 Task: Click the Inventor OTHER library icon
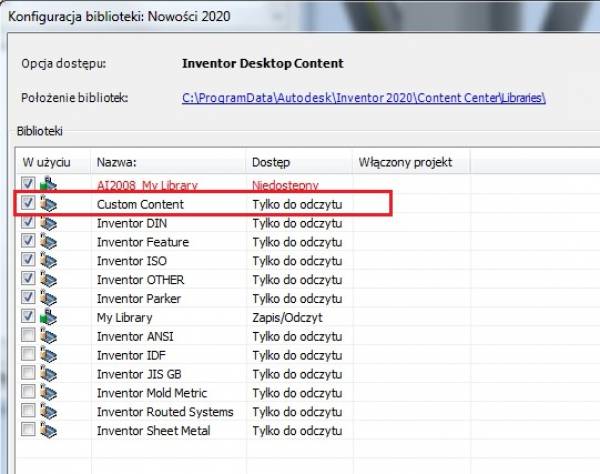pyautogui.click(x=49, y=279)
